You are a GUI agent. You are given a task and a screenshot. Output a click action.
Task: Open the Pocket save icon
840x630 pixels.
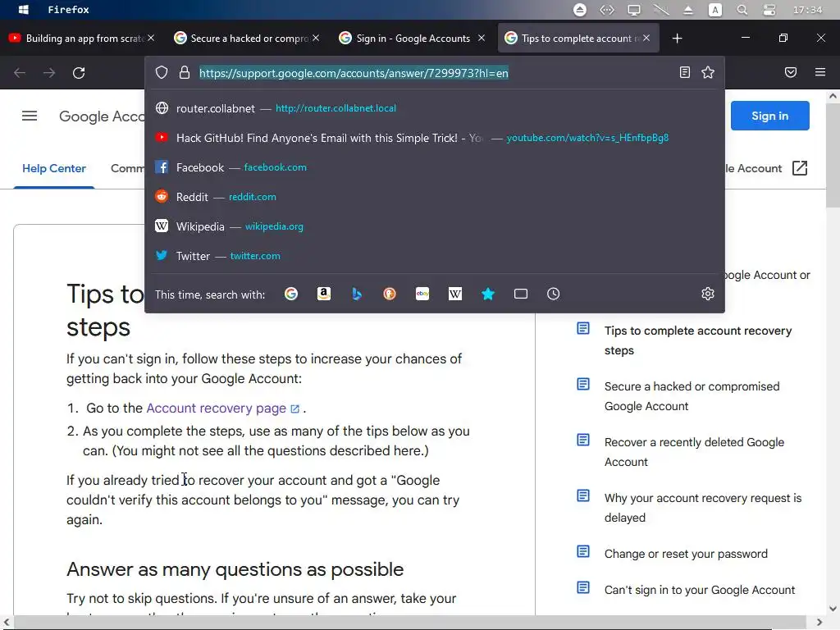coord(791,72)
